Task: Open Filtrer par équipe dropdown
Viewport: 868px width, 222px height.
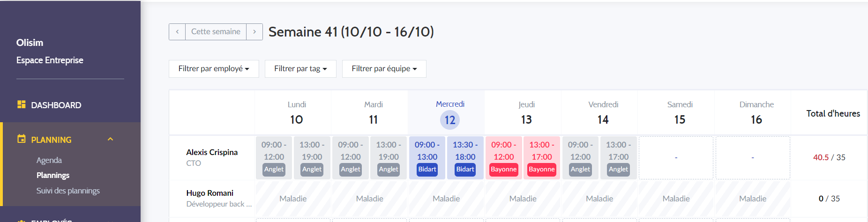Action: pyautogui.click(x=384, y=69)
